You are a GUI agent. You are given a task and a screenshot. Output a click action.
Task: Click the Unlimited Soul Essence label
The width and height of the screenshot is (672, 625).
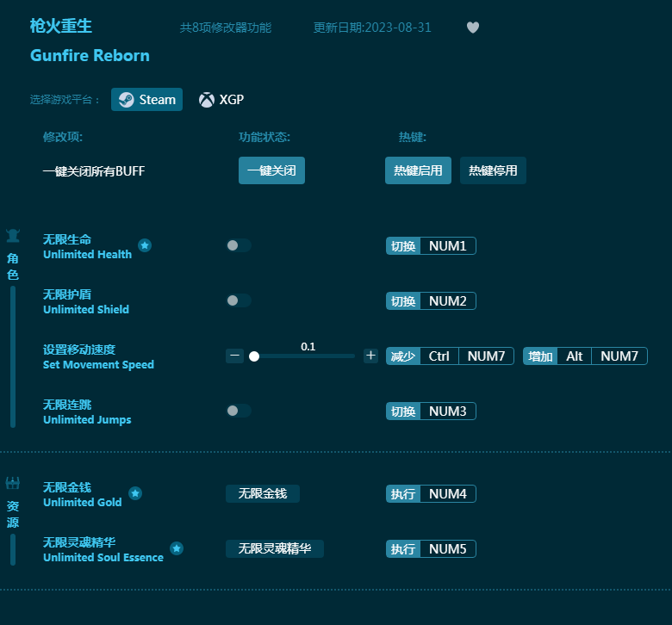point(103,557)
